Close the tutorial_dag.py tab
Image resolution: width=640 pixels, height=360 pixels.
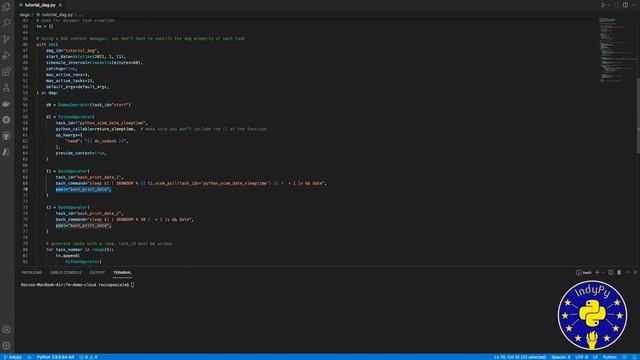tap(60, 5)
